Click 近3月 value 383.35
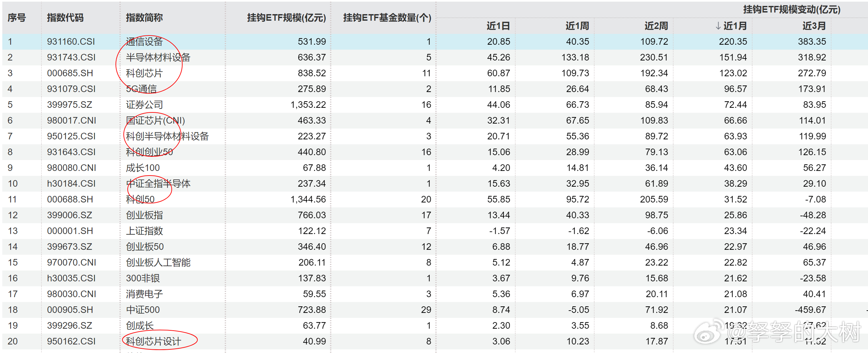Viewport: 868px width, 353px height. point(812,41)
